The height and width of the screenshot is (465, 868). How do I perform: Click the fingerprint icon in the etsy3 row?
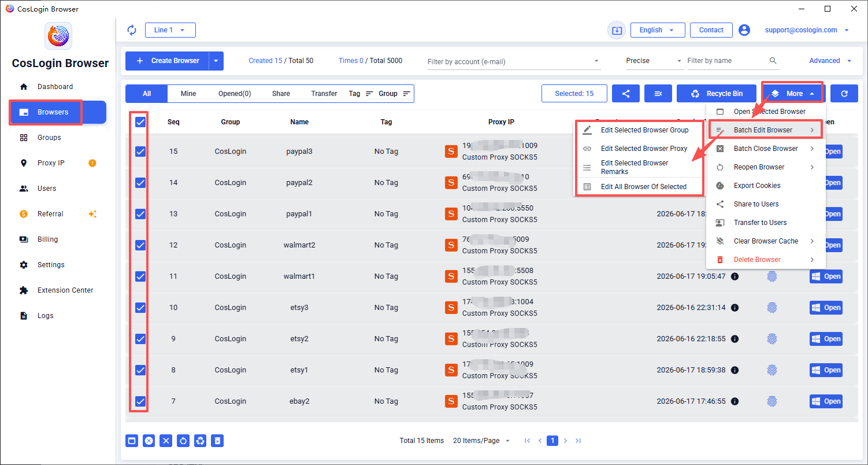[772, 308]
